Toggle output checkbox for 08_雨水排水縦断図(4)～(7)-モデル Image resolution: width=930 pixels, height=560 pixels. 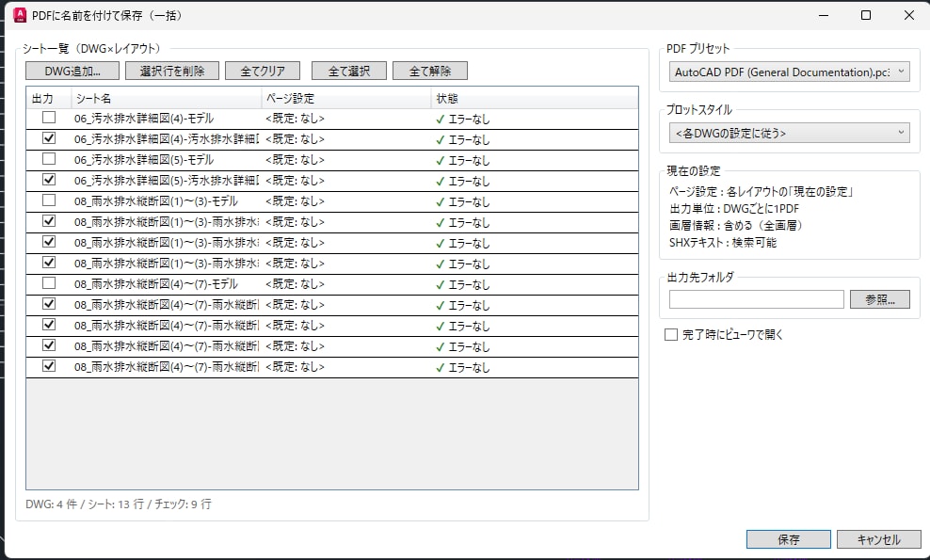tap(49, 283)
